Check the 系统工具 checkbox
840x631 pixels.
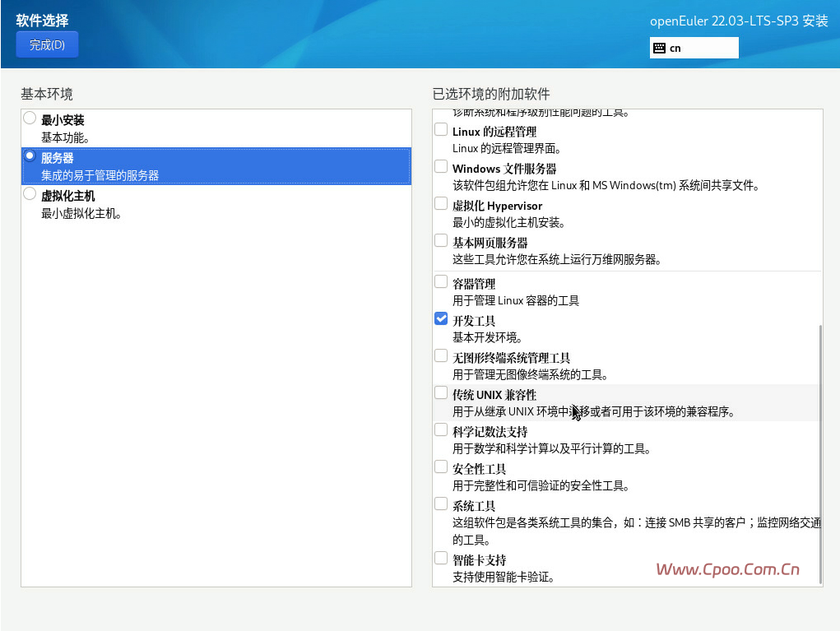(x=441, y=503)
